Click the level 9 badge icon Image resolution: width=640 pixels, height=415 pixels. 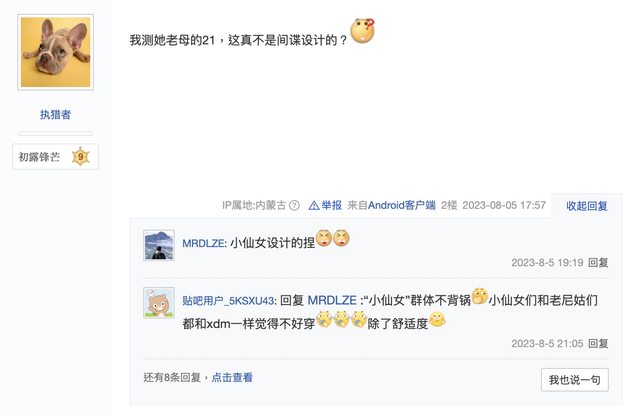[x=80, y=156]
